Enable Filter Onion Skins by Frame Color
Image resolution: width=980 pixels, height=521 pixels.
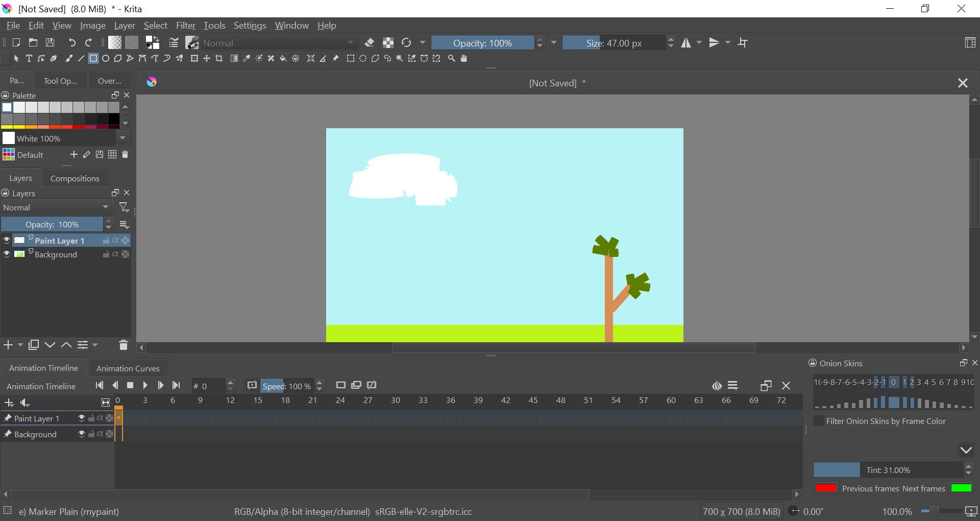tap(820, 421)
